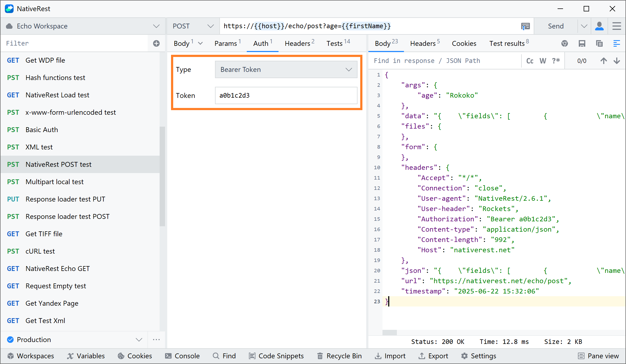Select Basic Auth request
This screenshot has height=364, width=626.
point(80,130)
